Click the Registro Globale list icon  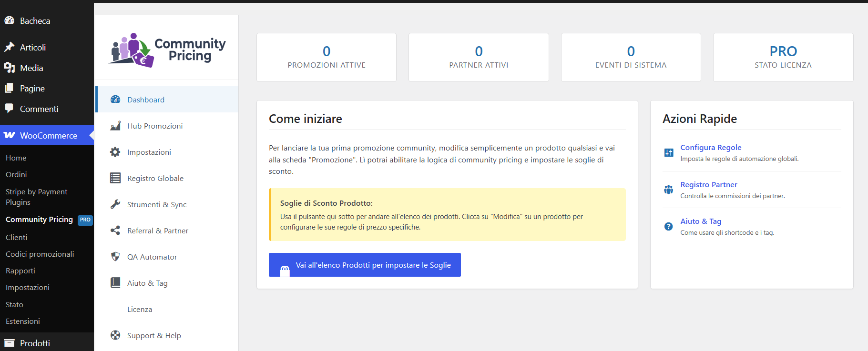[x=115, y=178]
